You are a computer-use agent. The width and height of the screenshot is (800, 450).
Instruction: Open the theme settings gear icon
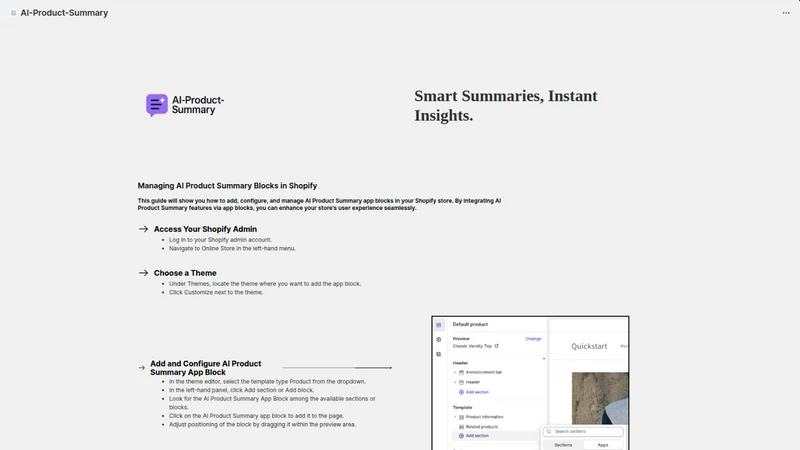pyautogui.click(x=439, y=339)
